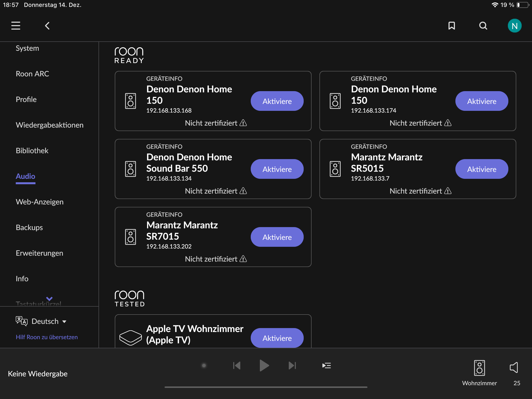The image size is (532, 399).
Task: Open Erweiterungen settings tab
Action: point(39,253)
